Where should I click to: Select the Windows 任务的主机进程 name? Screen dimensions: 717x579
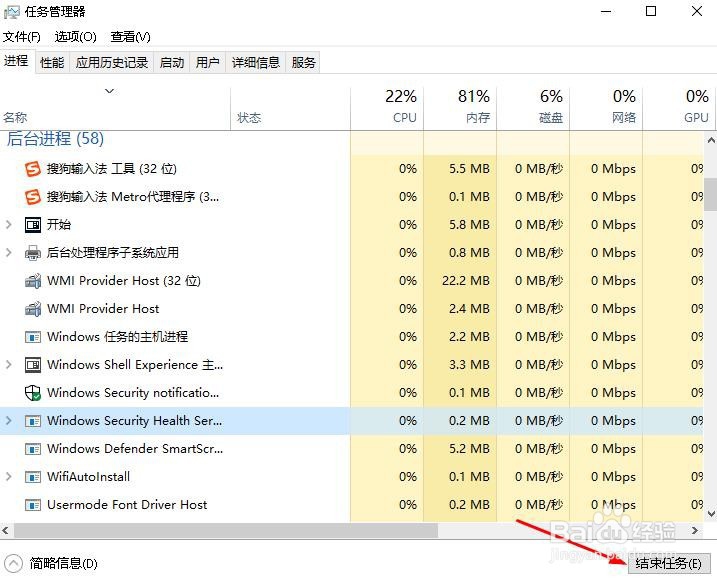tap(118, 337)
